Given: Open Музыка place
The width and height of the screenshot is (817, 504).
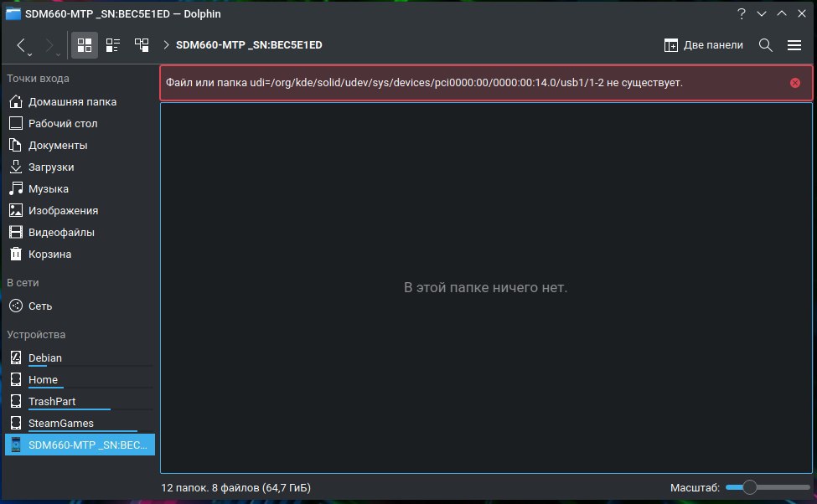Looking at the screenshot, I should coord(80,189).
